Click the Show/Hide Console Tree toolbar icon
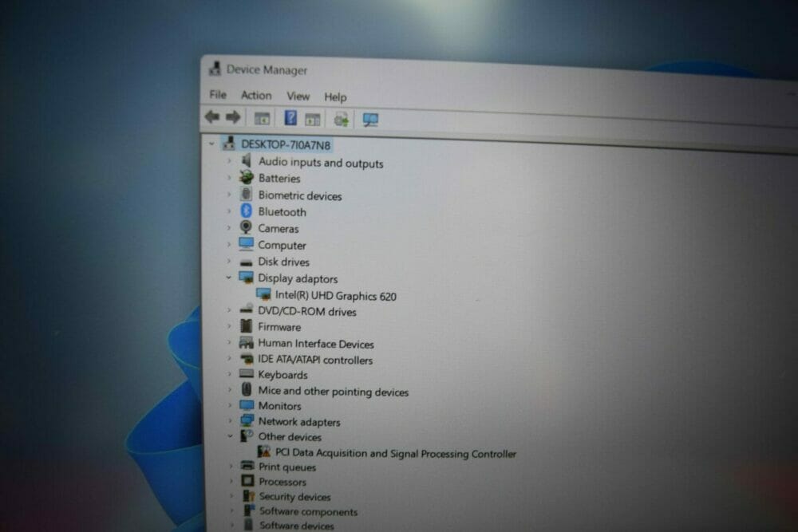The image size is (798, 532). (262, 119)
